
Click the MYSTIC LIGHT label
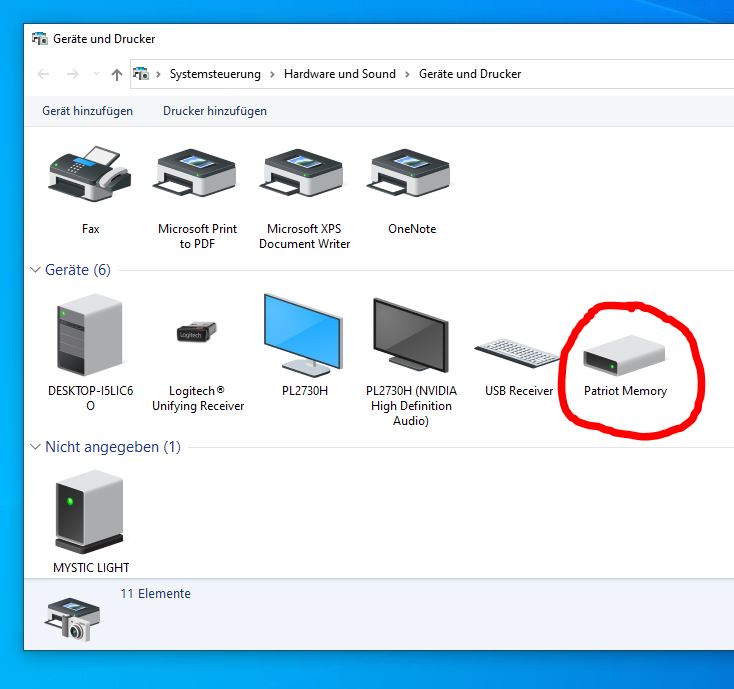tap(91, 567)
